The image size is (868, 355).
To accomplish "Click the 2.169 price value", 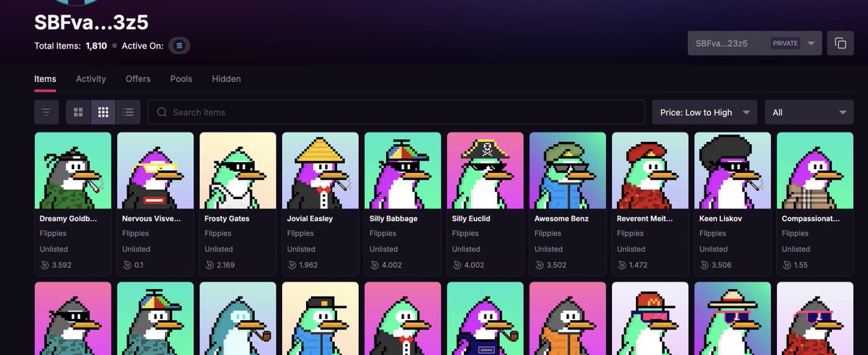I will 226,265.
